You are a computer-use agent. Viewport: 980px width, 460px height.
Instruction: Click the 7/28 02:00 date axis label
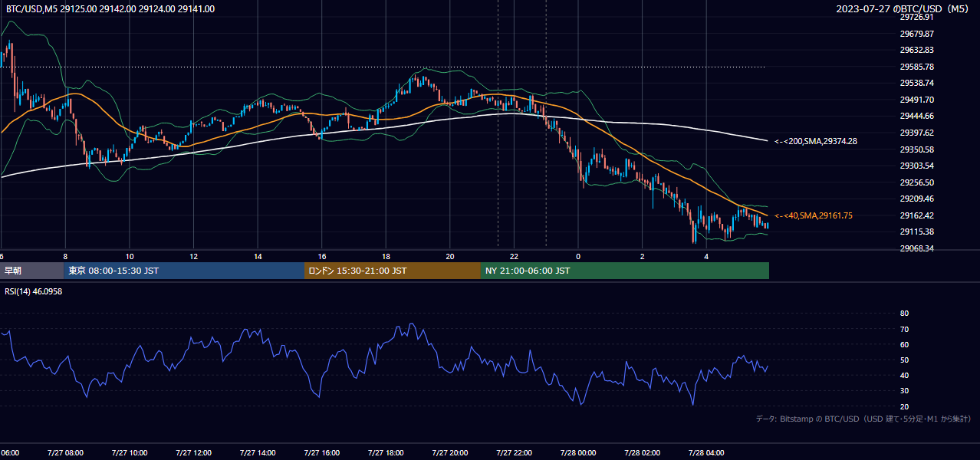642,453
